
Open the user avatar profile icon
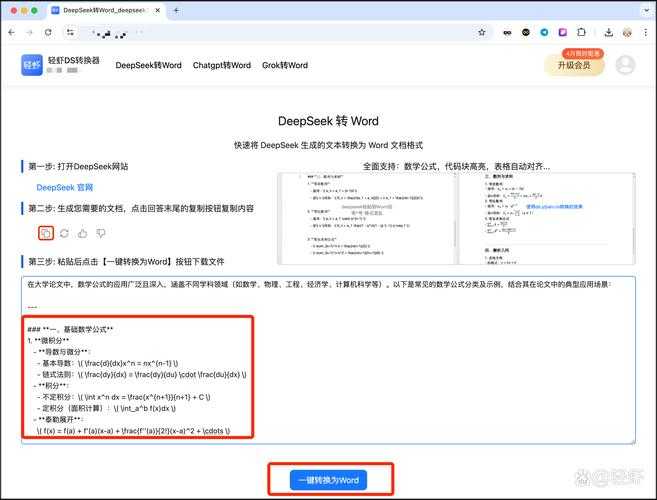[x=625, y=65]
